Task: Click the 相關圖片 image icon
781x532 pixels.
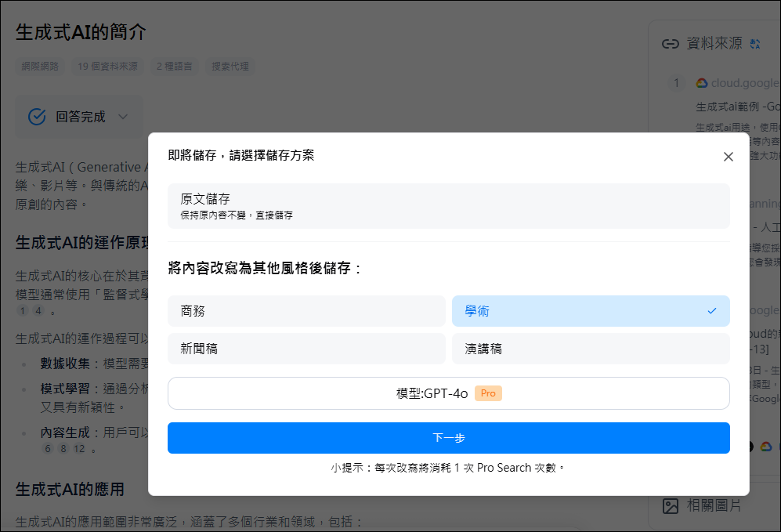Action: coord(671,506)
